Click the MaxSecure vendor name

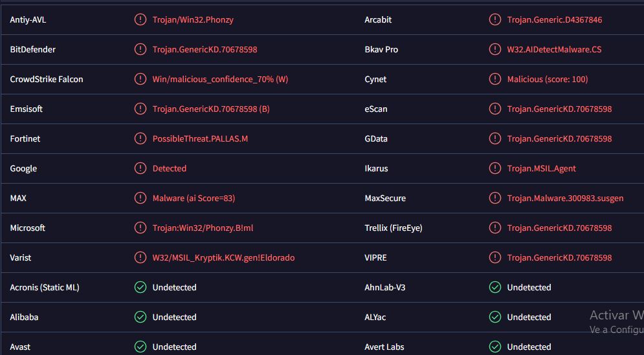click(385, 199)
